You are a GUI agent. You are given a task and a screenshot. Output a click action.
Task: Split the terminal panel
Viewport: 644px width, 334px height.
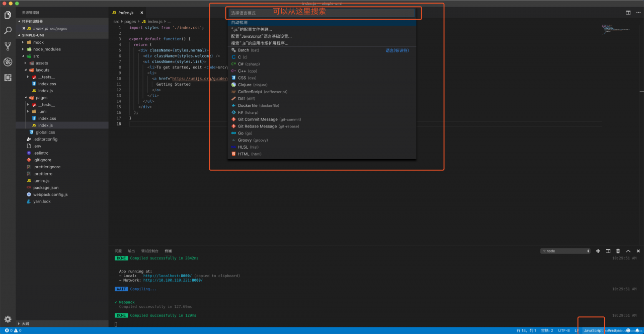(x=608, y=251)
